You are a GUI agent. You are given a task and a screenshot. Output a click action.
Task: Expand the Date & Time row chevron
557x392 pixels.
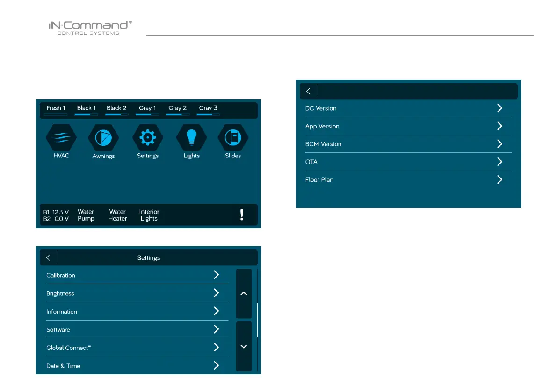coord(216,365)
